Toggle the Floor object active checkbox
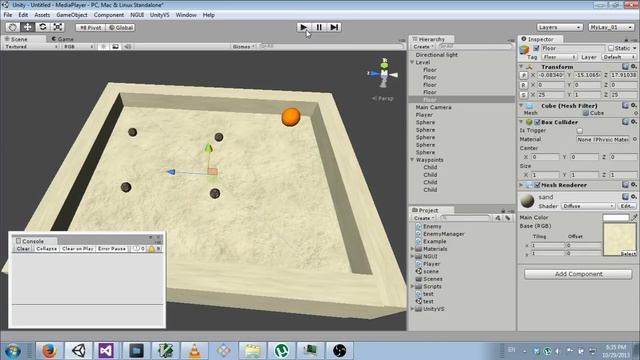 point(536,48)
